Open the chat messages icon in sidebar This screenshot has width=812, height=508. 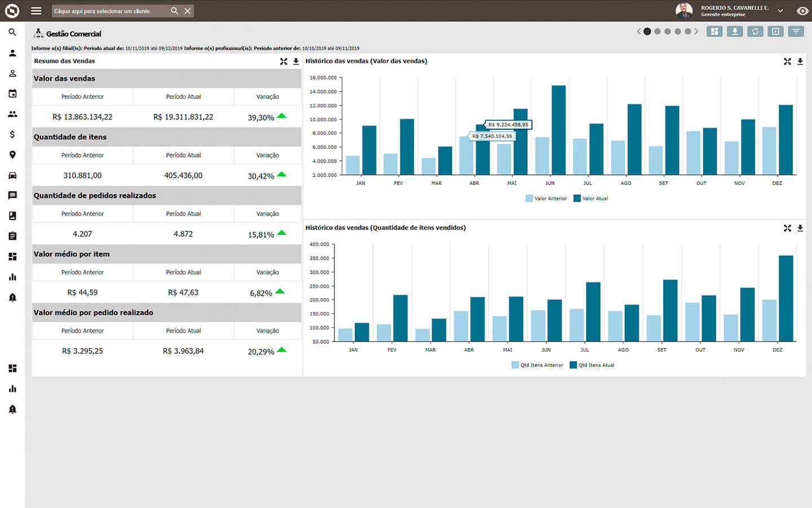point(12,195)
